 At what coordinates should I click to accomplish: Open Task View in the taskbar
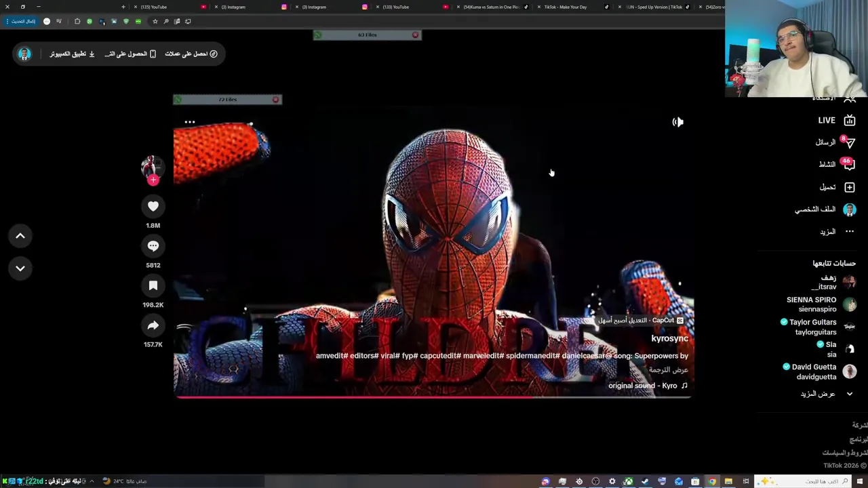746,481
